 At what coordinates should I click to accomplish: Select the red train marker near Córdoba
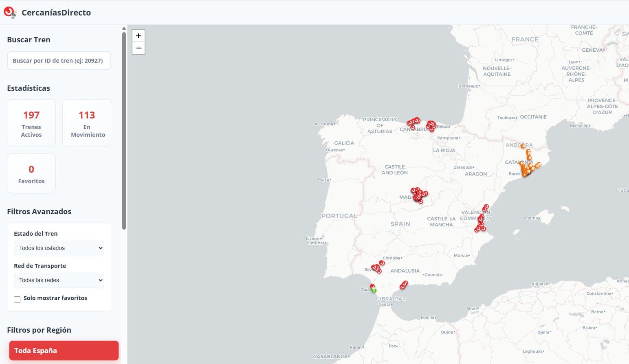[382, 263]
